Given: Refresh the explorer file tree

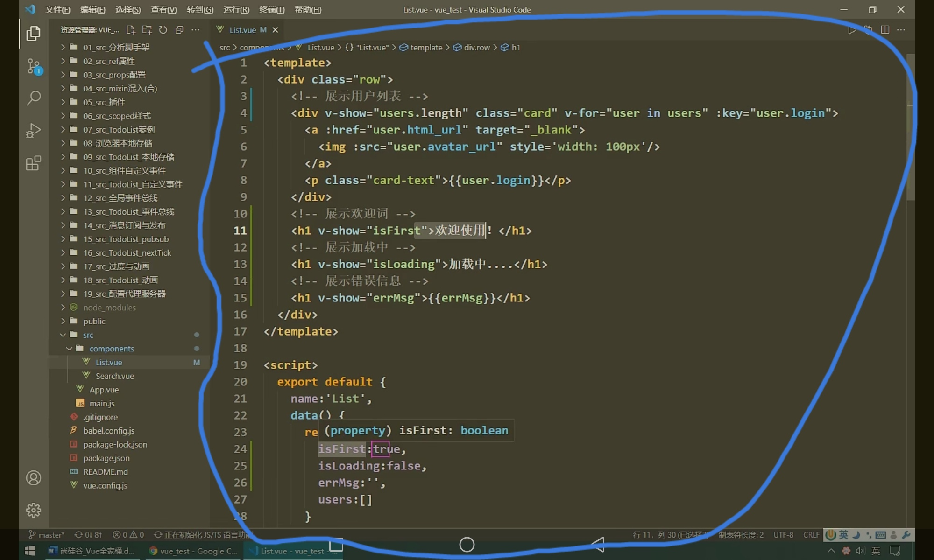Looking at the screenshot, I should tap(163, 30).
